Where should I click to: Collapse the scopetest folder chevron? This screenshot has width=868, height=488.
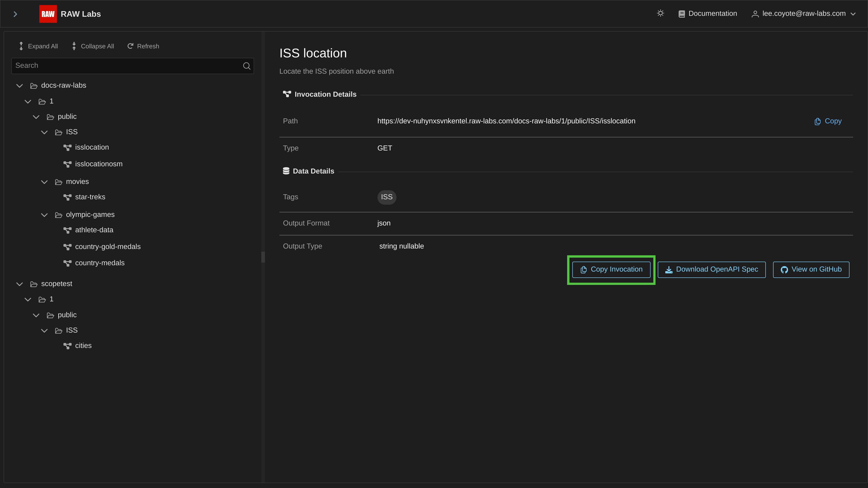[x=19, y=284]
